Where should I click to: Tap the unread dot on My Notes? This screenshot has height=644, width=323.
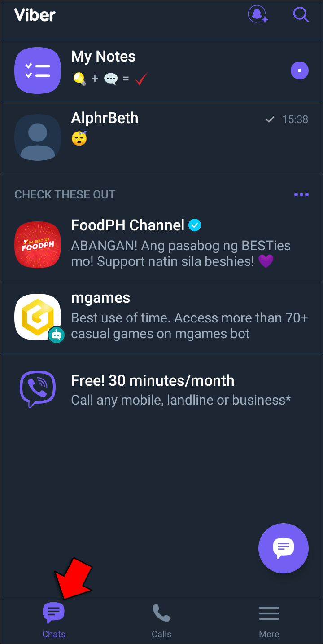[299, 71]
